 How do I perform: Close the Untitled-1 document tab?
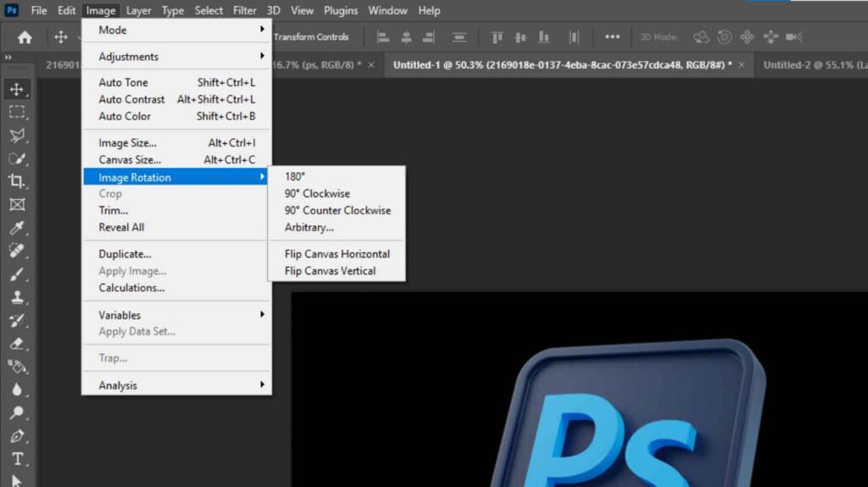coord(741,64)
